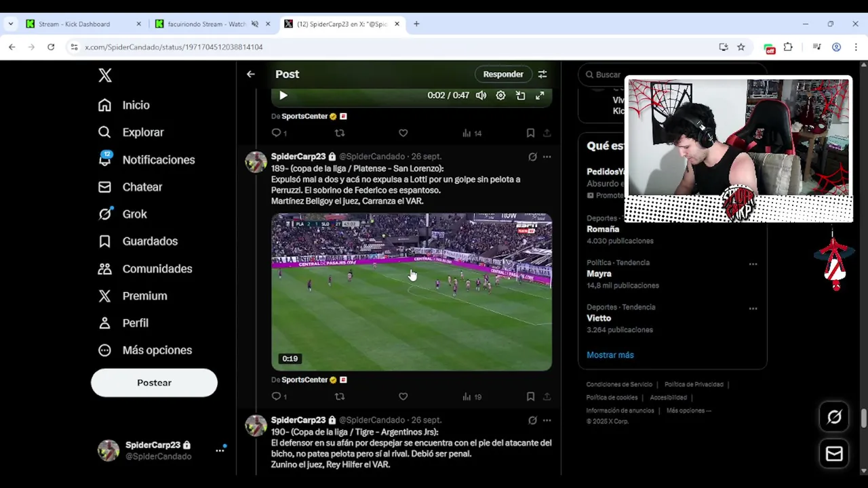Open more options for Vietto trend

(x=753, y=308)
